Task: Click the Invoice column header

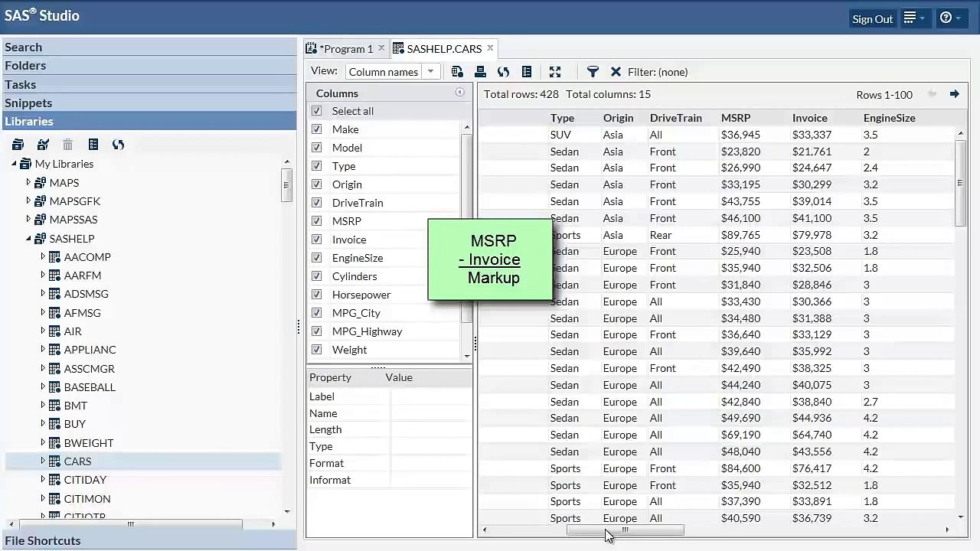Action: coord(810,118)
